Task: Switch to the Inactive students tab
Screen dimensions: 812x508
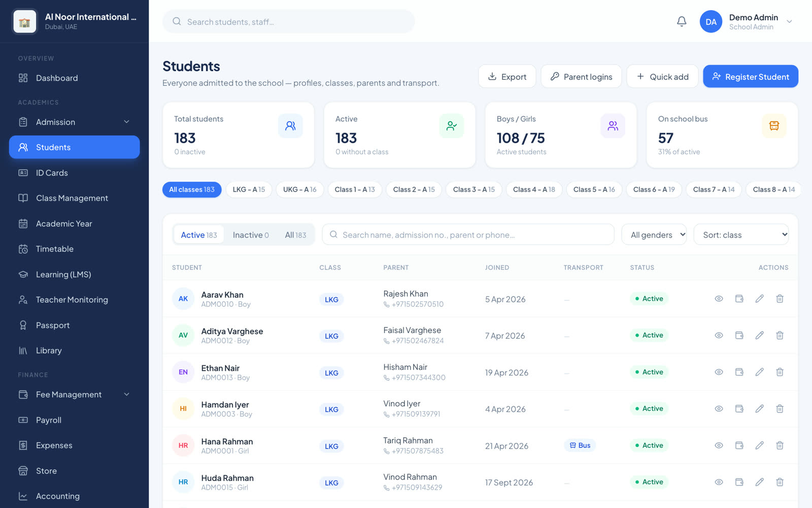Action: coord(251,235)
